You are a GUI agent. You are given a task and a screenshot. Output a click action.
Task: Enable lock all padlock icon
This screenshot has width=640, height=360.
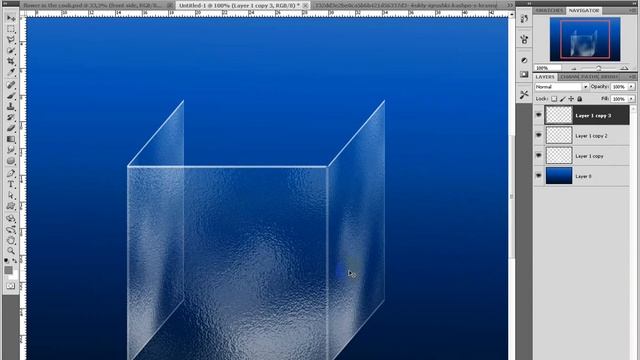[580, 99]
